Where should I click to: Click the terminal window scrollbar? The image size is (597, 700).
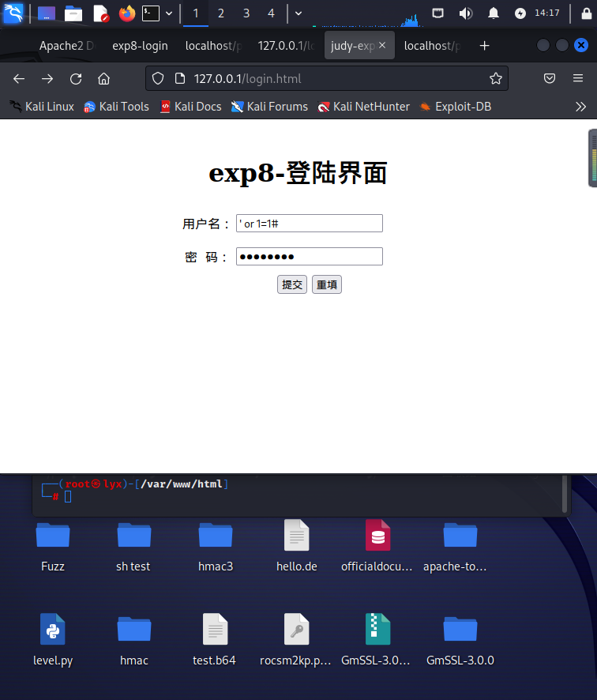point(565,493)
